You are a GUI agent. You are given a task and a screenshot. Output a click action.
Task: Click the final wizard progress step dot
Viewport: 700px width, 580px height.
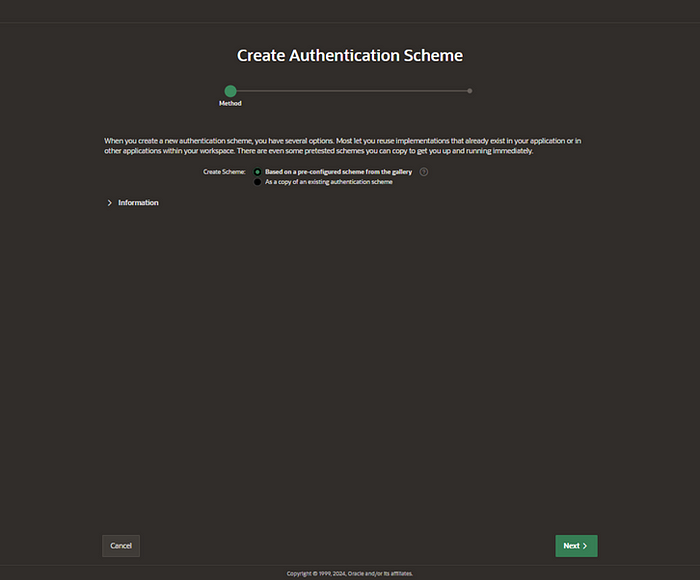click(x=470, y=91)
